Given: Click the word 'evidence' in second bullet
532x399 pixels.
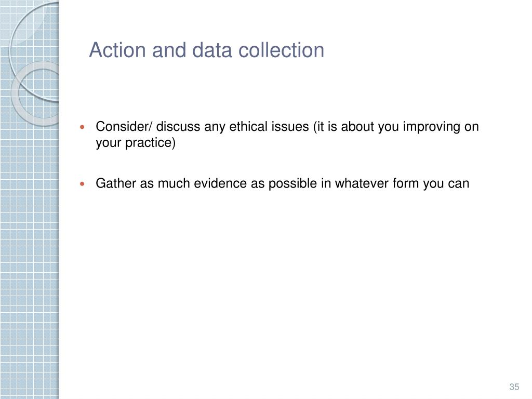Looking at the screenshot, I should coord(220,183).
